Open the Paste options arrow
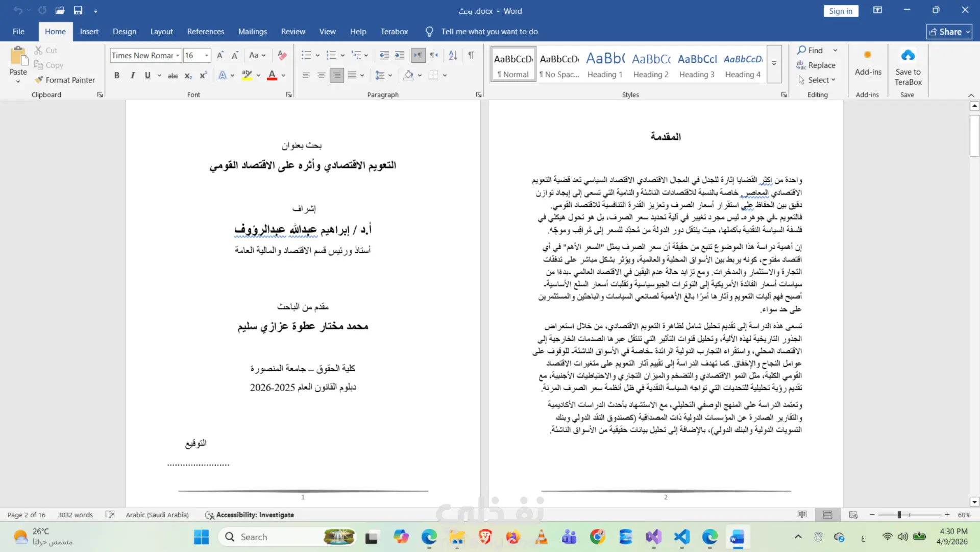The height and width of the screenshot is (552, 980). [x=18, y=82]
